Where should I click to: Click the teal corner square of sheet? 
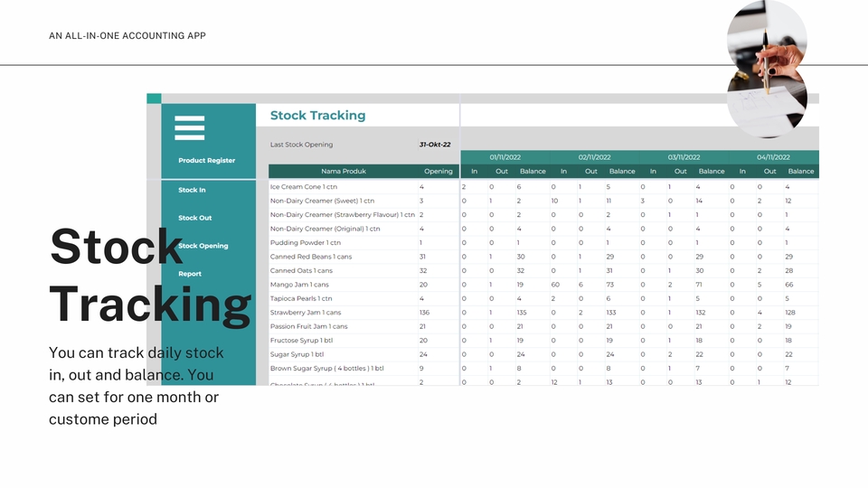pos(154,99)
